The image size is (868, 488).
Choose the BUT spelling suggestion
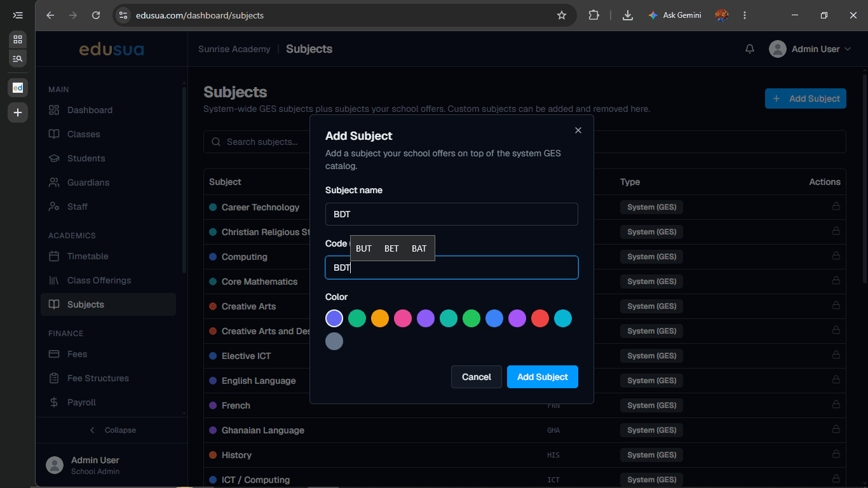click(363, 248)
